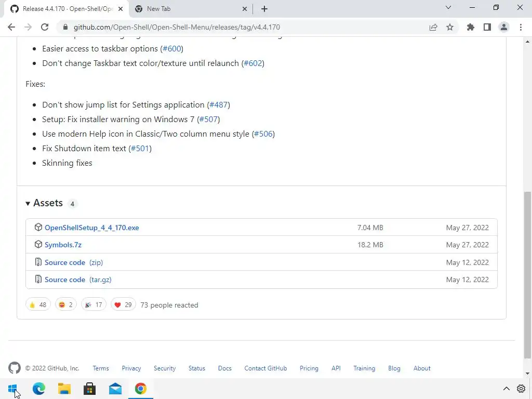Close the Release 4.4.170 tab

[x=121, y=9]
